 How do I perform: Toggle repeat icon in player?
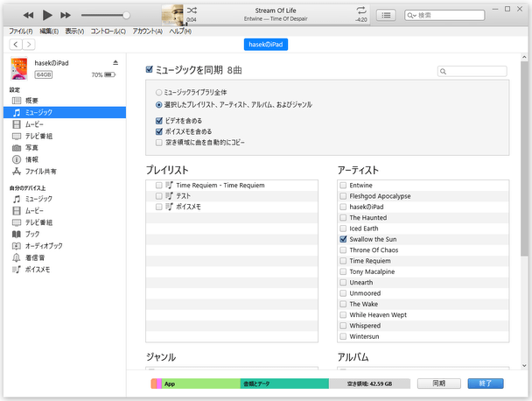click(x=361, y=11)
